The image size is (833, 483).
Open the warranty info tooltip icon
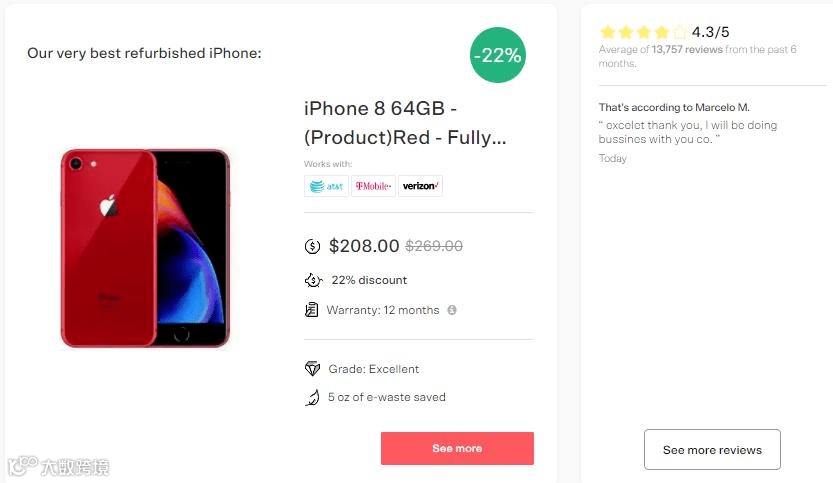(452, 310)
